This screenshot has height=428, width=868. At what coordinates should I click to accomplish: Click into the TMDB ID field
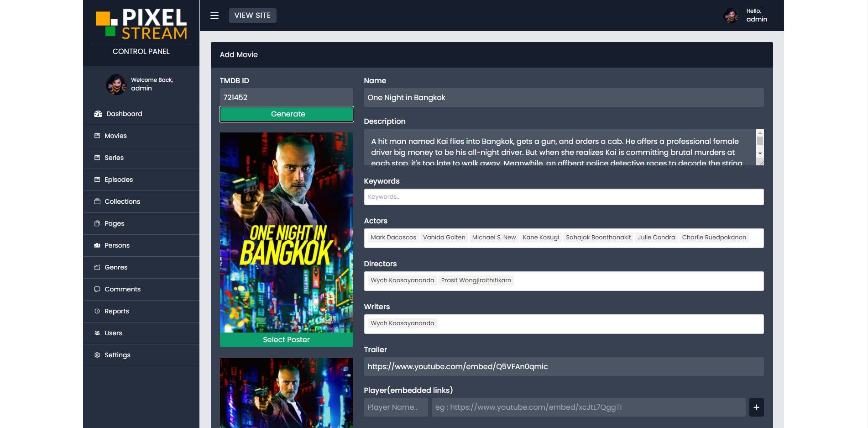287,97
